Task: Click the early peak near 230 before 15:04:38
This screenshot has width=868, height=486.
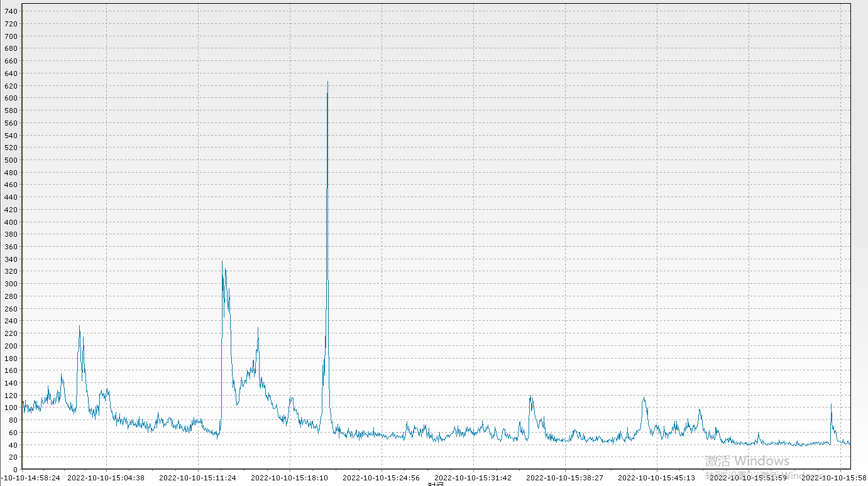Action: pos(79,327)
